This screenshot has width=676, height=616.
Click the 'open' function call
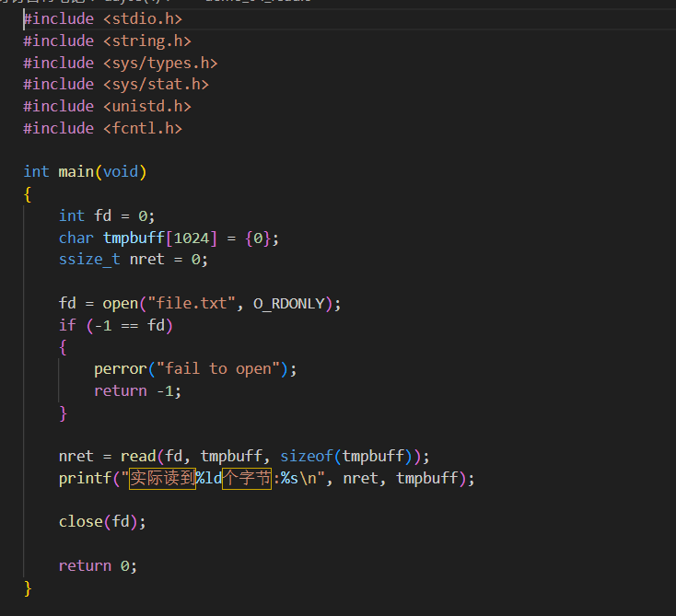(121, 304)
